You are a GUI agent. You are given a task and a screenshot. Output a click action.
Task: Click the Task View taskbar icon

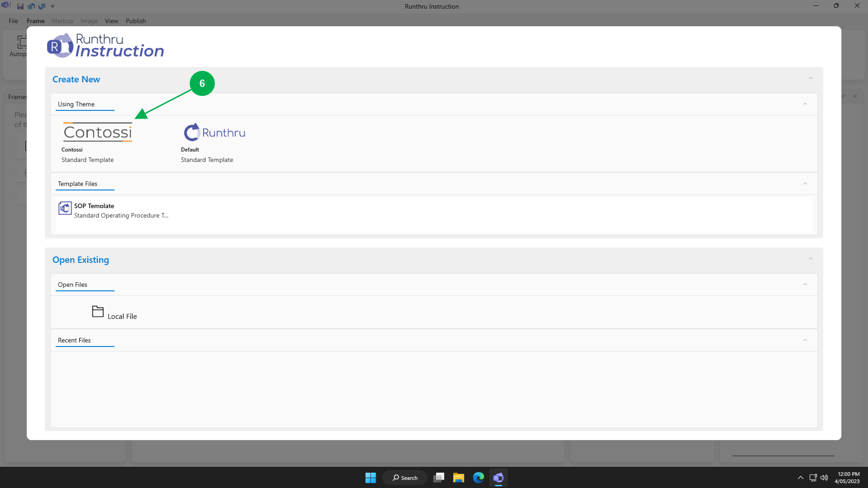tap(438, 478)
